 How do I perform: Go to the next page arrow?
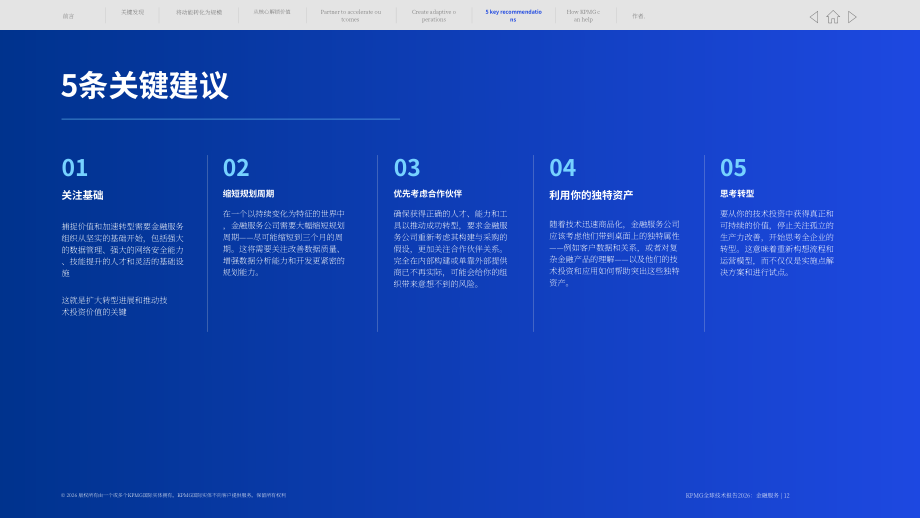pos(852,17)
